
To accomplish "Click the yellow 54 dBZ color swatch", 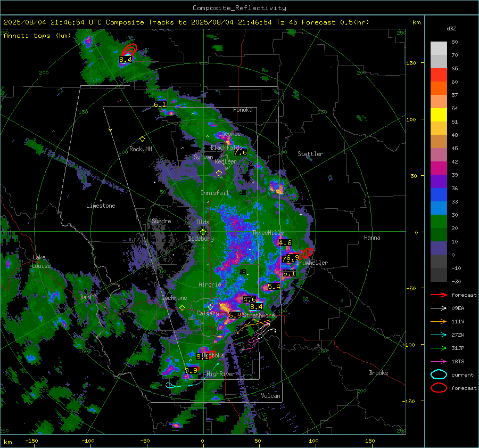I will pyautogui.click(x=439, y=115).
